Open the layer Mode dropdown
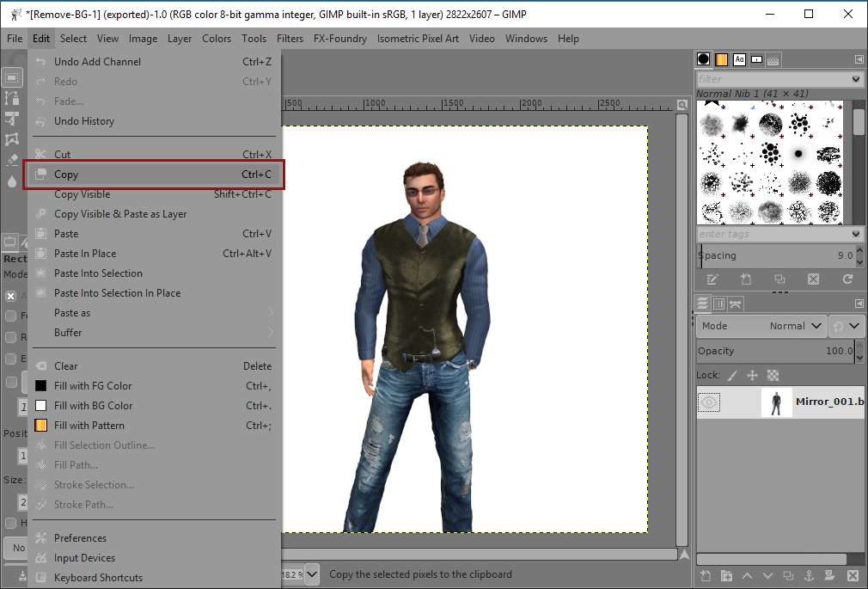868x589 pixels. (x=761, y=326)
